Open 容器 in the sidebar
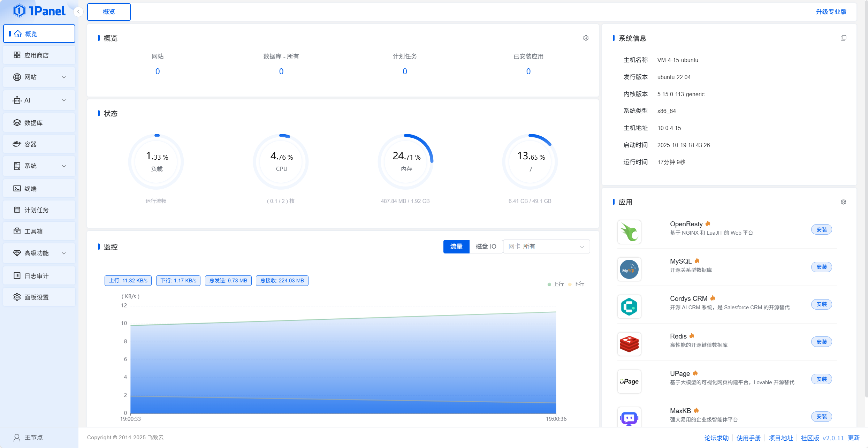 [x=39, y=144]
